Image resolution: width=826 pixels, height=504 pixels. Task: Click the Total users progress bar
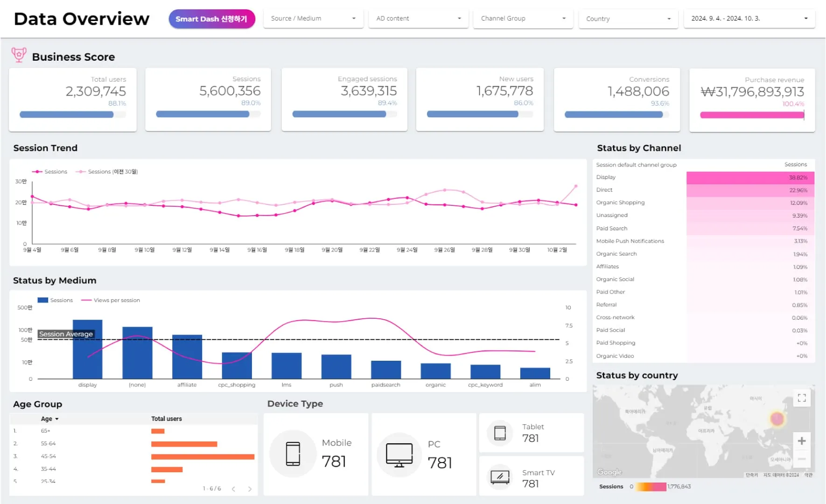pyautogui.click(x=73, y=114)
